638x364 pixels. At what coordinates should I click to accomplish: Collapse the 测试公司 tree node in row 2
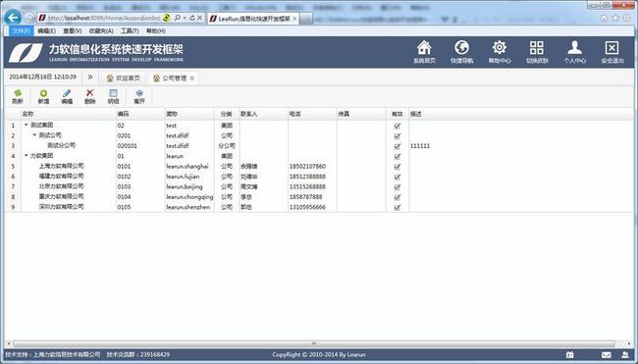point(34,135)
